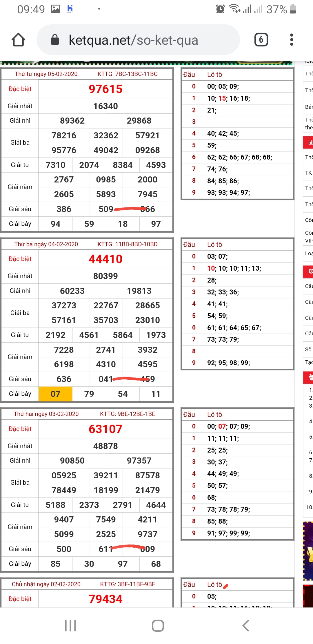
Task: Tap lô tô row '73; 78; 78; 79;'
Action: [229, 509]
